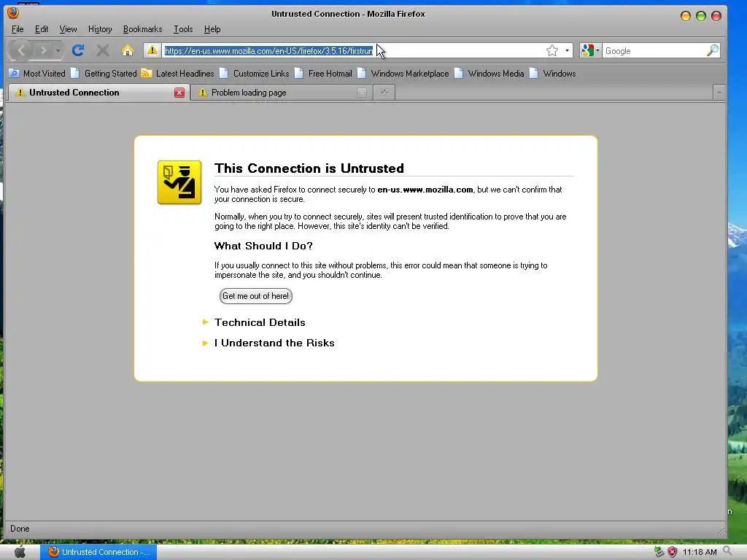Open the Bookmarks menu
This screenshot has height=560, width=747.
coord(142,29)
